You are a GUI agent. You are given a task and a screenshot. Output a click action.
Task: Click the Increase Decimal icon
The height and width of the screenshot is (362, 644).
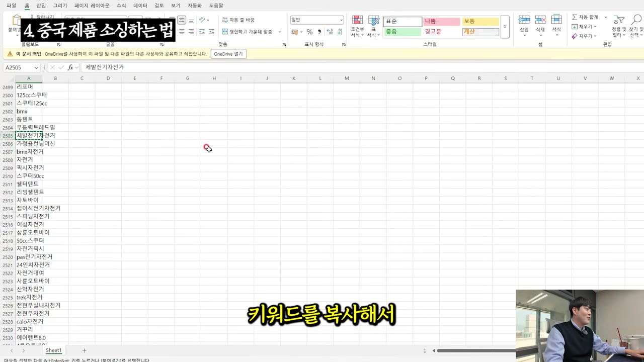tap(330, 32)
